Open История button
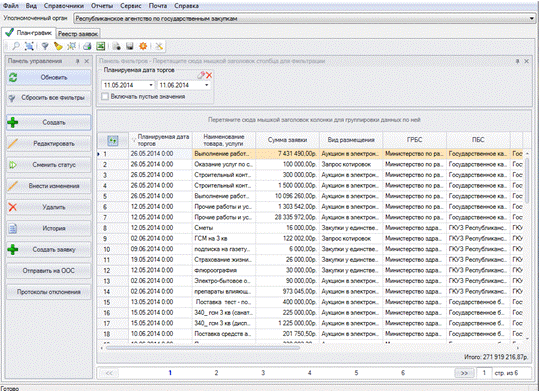This screenshot has height=391, width=539. click(49, 228)
